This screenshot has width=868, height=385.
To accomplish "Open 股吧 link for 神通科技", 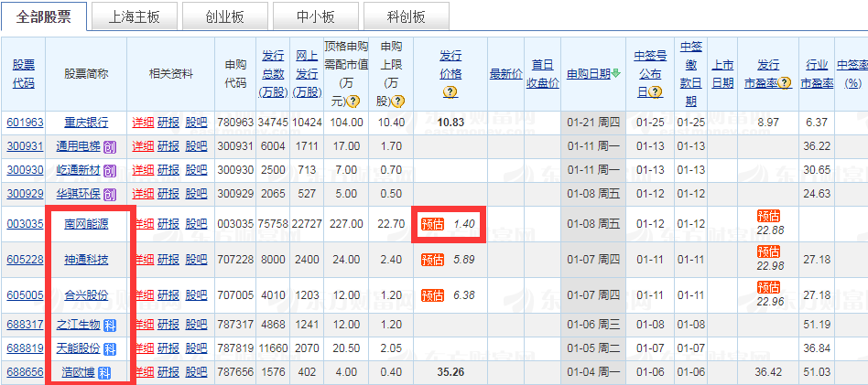I will click(196, 260).
